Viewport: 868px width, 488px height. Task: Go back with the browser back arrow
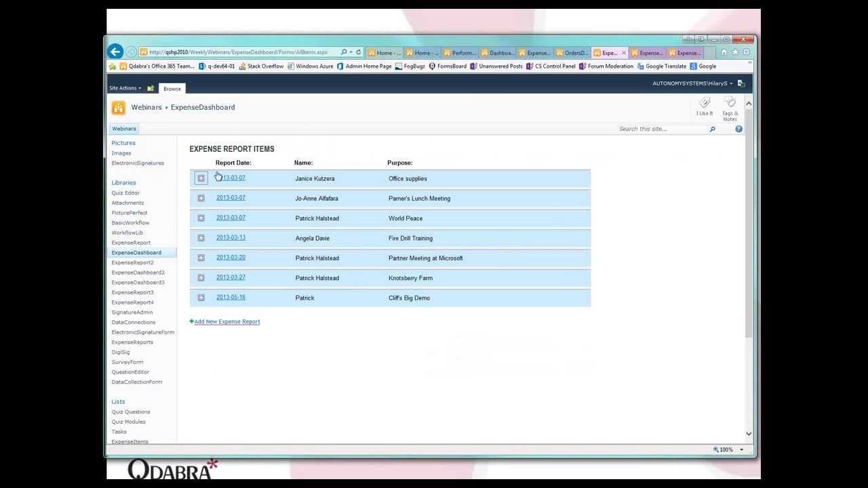click(x=115, y=52)
